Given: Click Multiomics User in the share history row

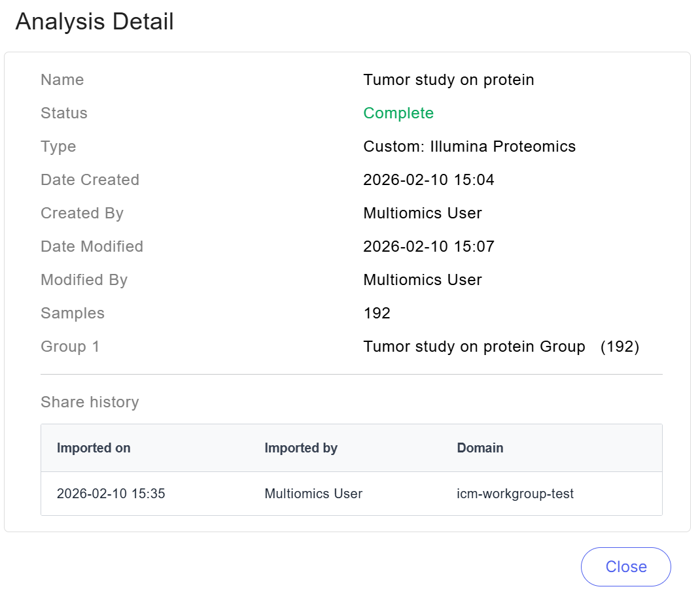Looking at the screenshot, I should (x=313, y=494).
